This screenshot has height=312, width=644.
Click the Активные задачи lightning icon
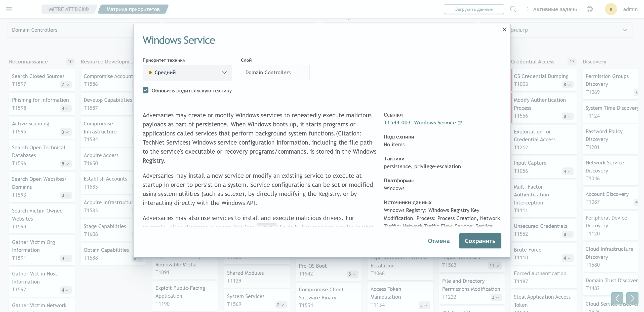pos(527,9)
